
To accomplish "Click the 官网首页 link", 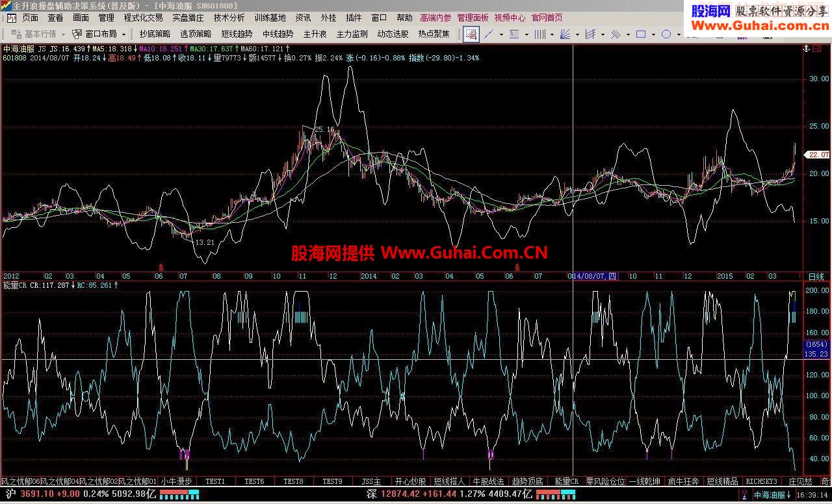I will 547,18.
